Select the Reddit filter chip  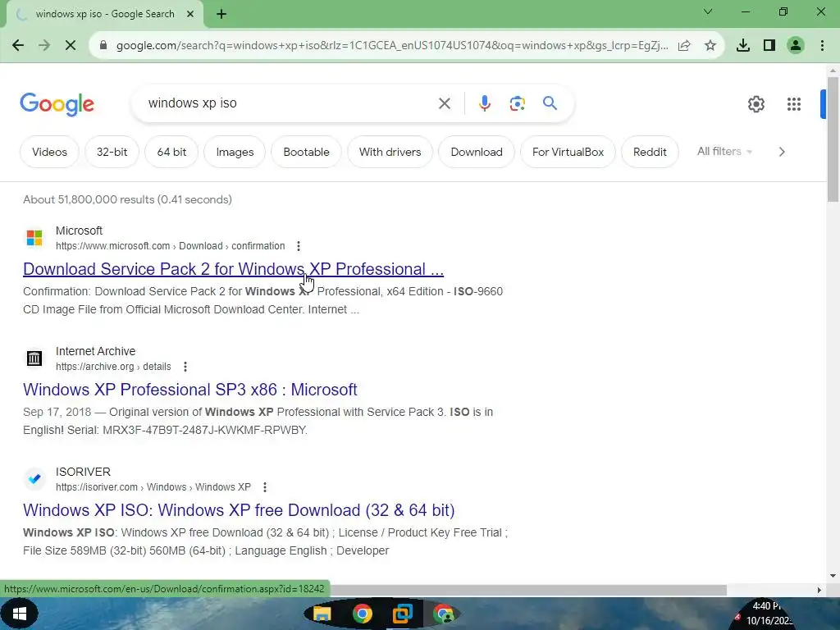650,152
